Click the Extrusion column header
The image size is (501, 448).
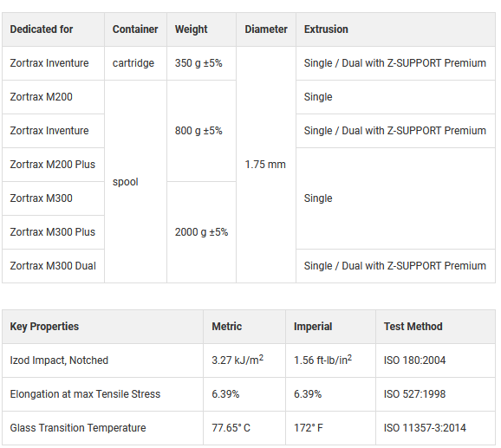[395, 29]
